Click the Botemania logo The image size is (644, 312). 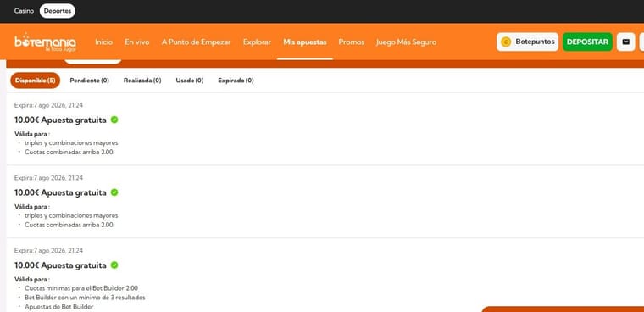coord(45,42)
